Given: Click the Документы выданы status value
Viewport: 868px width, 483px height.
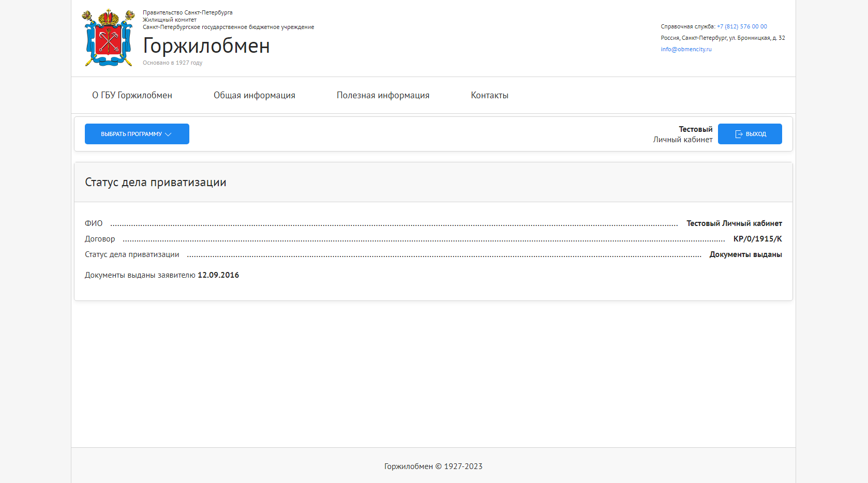Looking at the screenshot, I should coord(745,254).
